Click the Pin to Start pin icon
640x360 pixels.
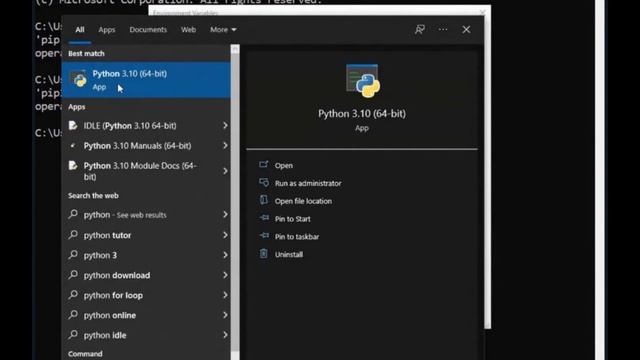(x=264, y=218)
